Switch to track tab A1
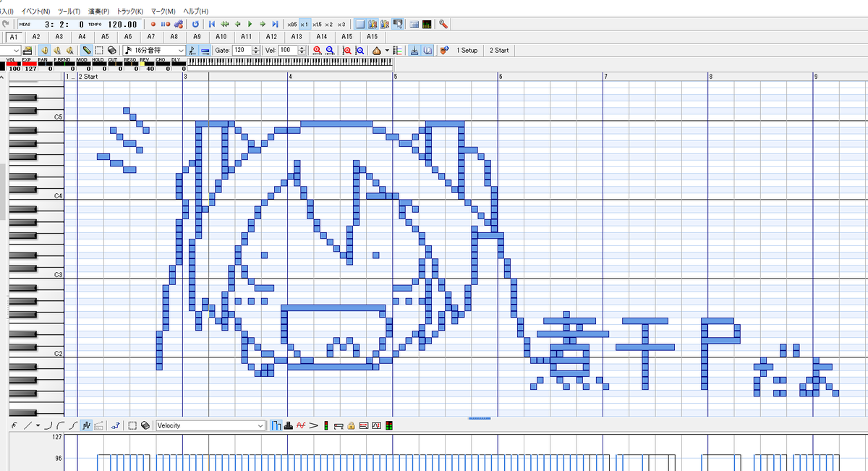This screenshot has width=868, height=471. point(14,36)
